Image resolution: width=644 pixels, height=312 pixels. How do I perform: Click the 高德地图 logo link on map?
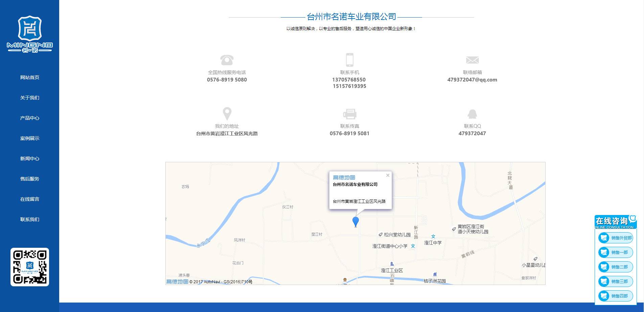[177, 282]
